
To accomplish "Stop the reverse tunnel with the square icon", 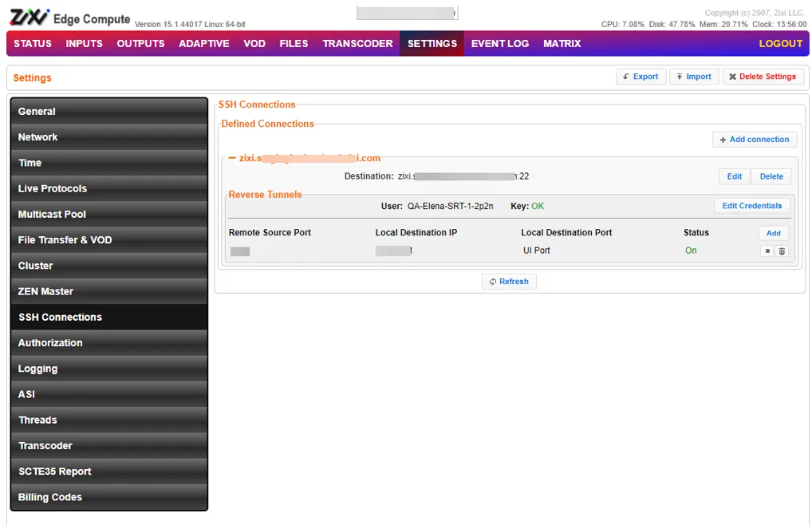I will point(767,251).
